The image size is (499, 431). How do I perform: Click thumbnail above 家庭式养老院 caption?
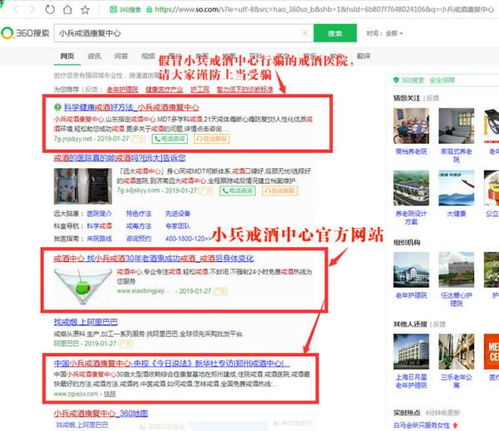[456, 126]
